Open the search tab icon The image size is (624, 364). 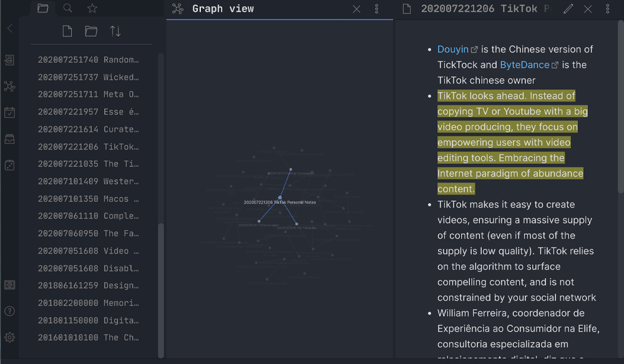pyautogui.click(x=67, y=8)
